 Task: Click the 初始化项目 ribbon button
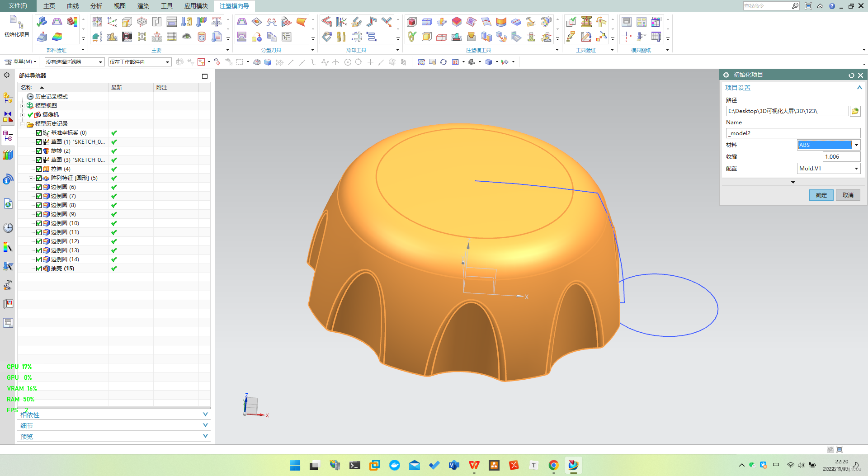pos(16,26)
